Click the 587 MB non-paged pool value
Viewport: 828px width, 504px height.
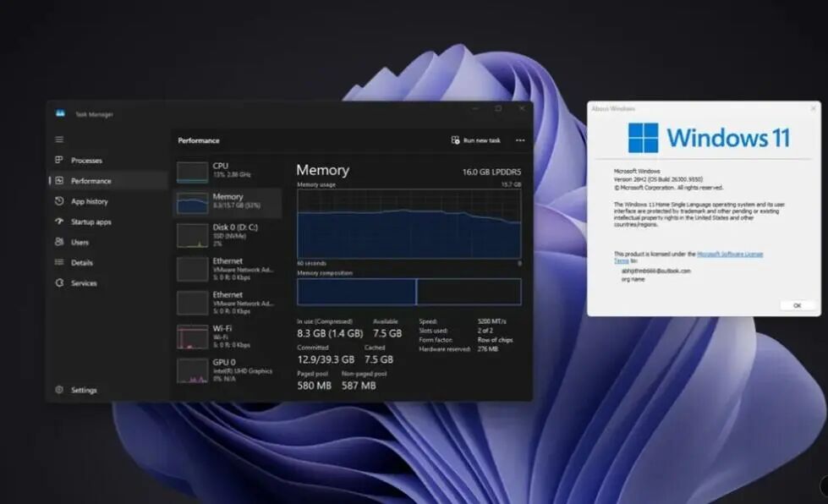pyautogui.click(x=359, y=386)
